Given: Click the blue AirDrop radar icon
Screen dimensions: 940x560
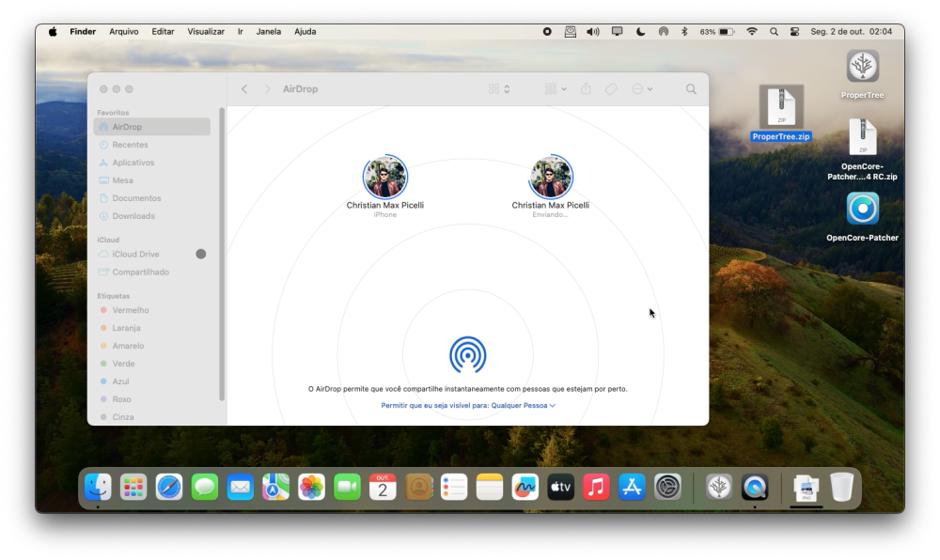Looking at the screenshot, I should pos(467,355).
